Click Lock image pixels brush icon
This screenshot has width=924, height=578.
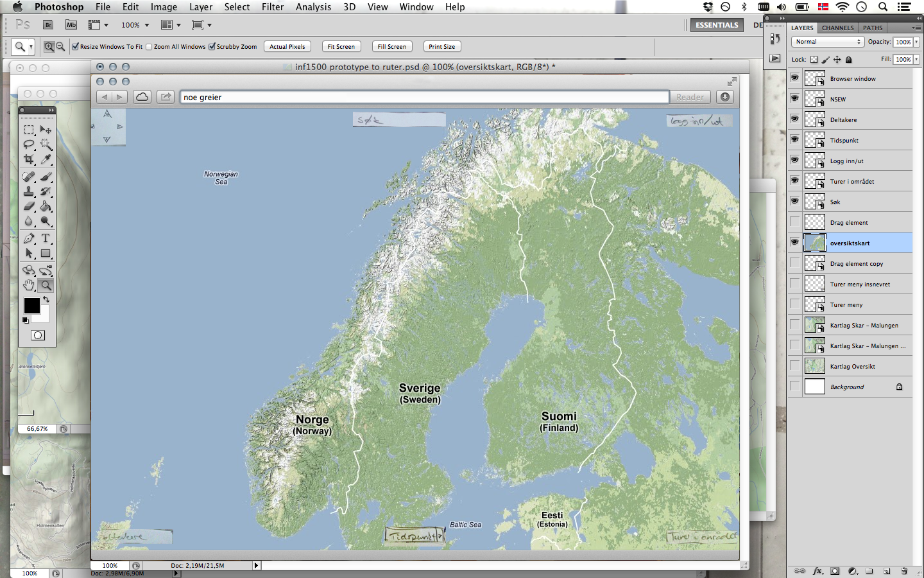click(x=826, y=60)
